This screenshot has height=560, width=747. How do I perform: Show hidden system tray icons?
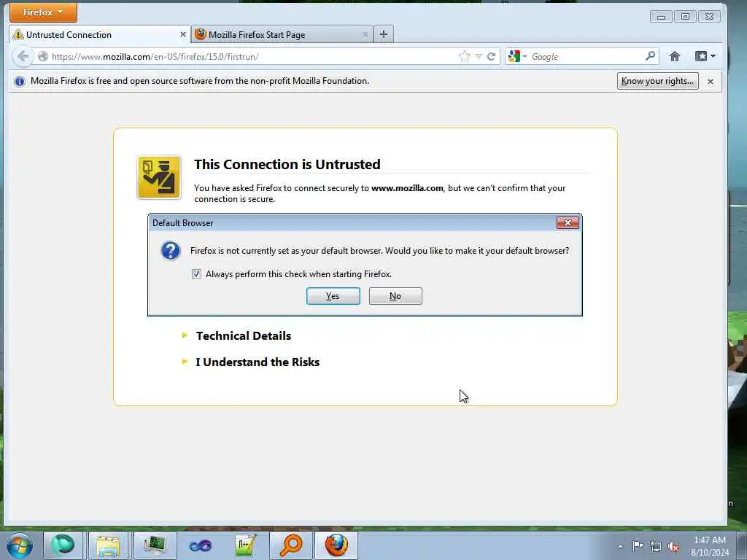[620, 547]
